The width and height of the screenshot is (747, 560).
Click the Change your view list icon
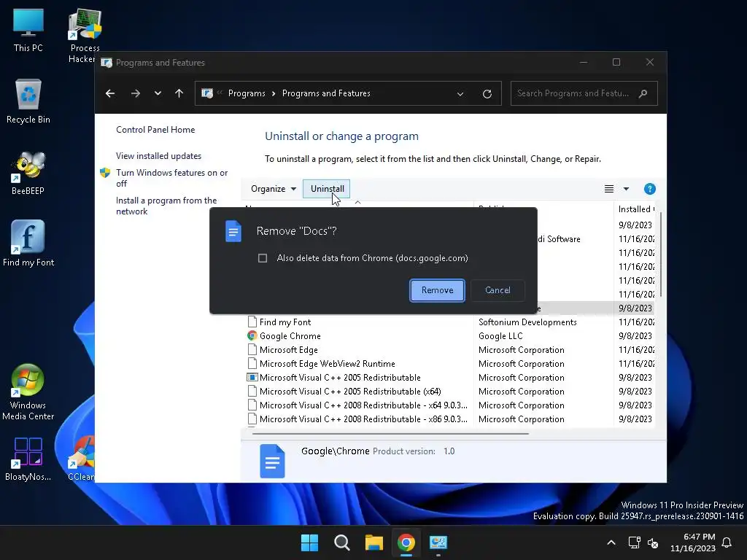pos(609,189)
